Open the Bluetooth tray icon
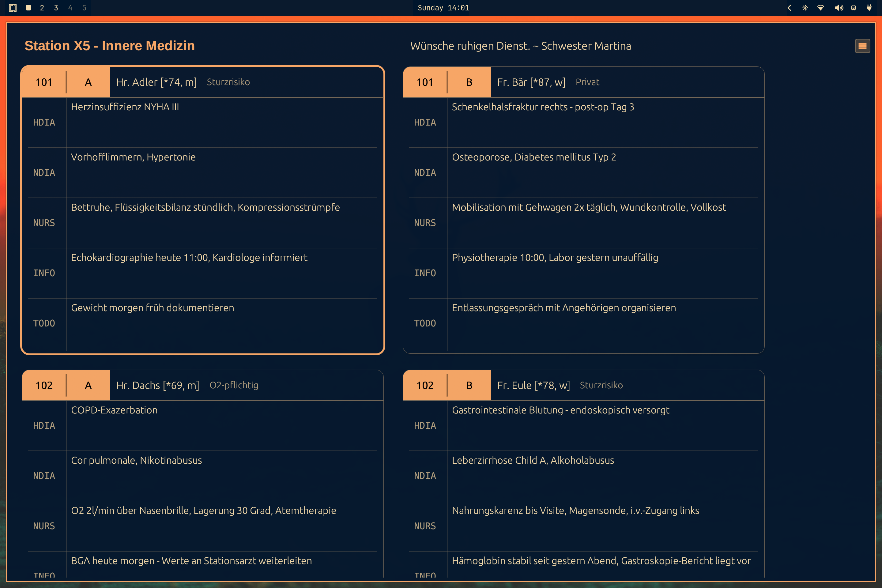Viewport: 882px width, 588px height. (805, 8)
